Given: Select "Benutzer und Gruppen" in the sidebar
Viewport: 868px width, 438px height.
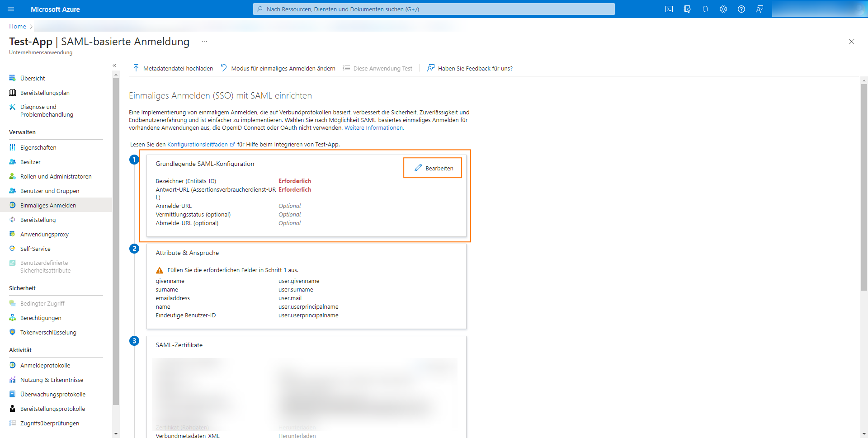Looking at the screenshot, I should pyautogui.click(x=50, y=191).
